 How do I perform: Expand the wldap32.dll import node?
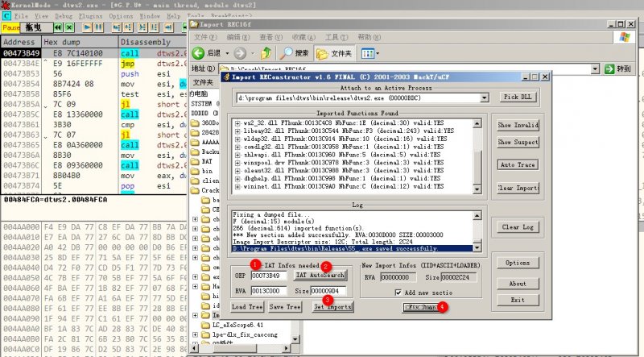(237, 139)
